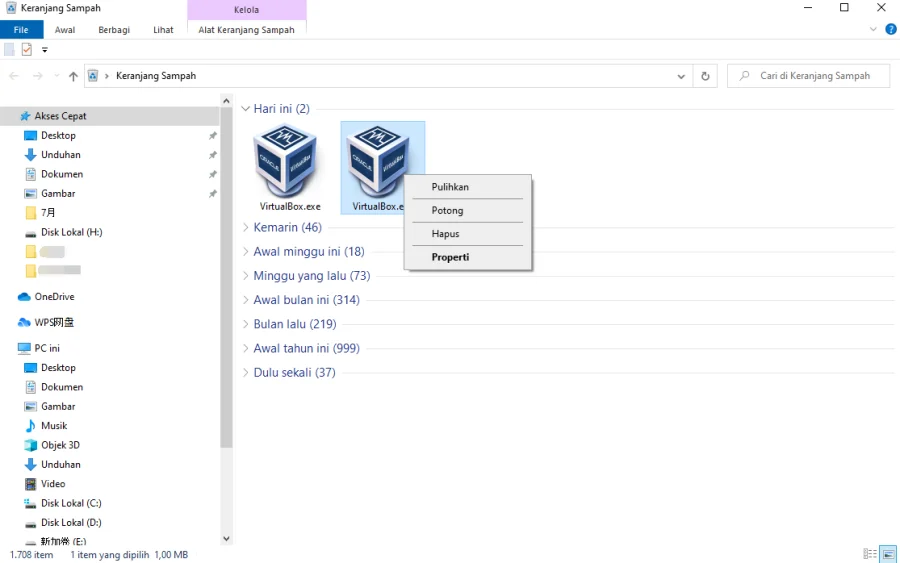Open the Lihat ribbon tab

pos(163,30)
